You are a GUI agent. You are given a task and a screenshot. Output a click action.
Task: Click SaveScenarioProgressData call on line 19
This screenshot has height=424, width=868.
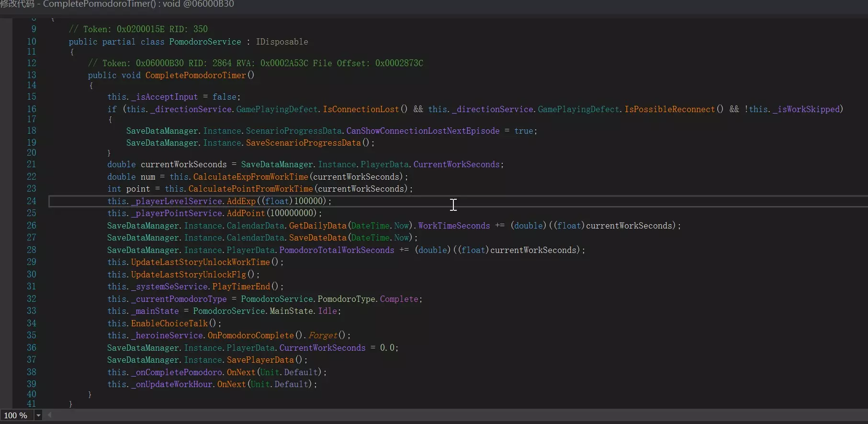tap(303, 143)
